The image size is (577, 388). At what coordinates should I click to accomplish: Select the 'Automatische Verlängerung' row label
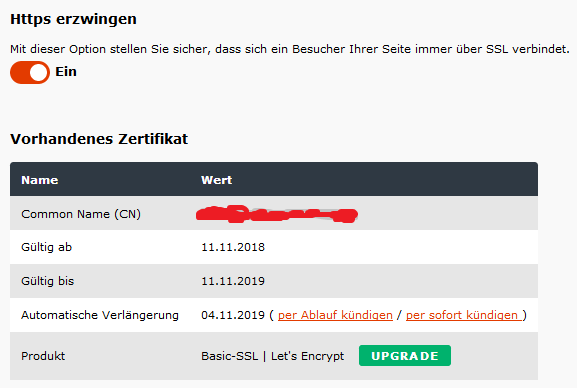click(100, 315)
